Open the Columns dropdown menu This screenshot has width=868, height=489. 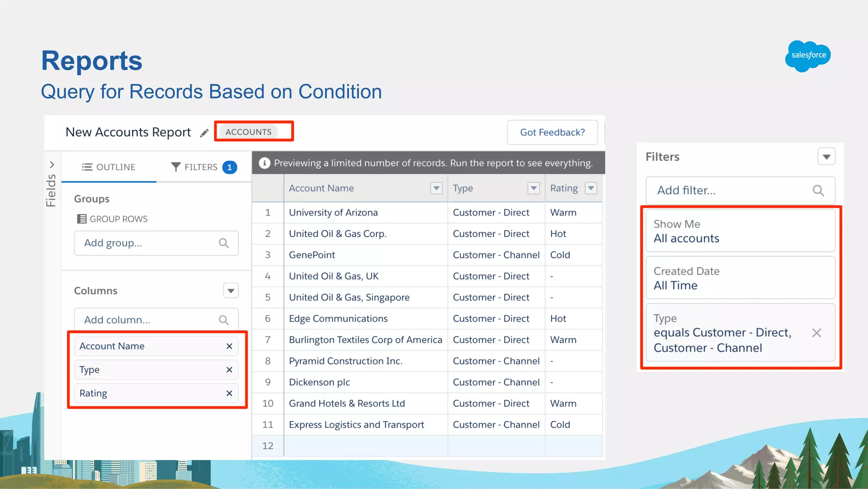(231, 291)
